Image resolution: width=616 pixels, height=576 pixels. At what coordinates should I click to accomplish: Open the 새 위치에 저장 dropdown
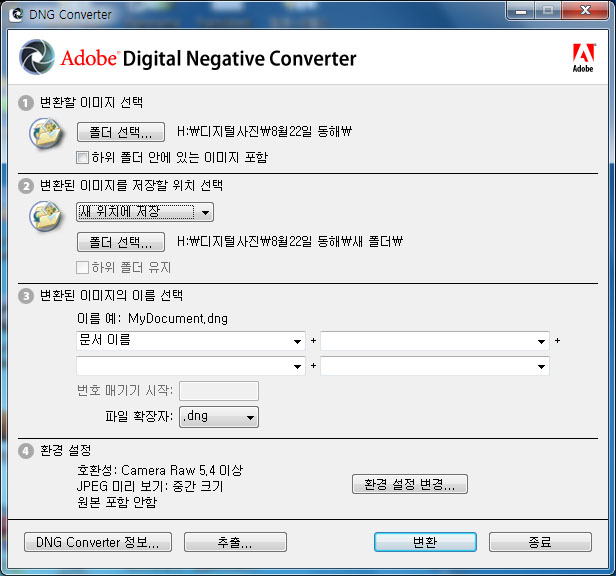click(145, 212)
